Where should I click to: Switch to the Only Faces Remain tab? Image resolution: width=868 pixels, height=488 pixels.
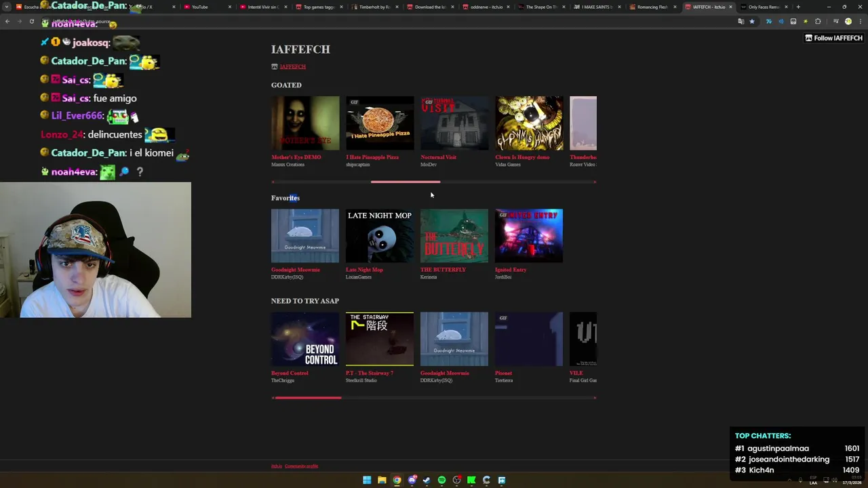coord(764,7)
